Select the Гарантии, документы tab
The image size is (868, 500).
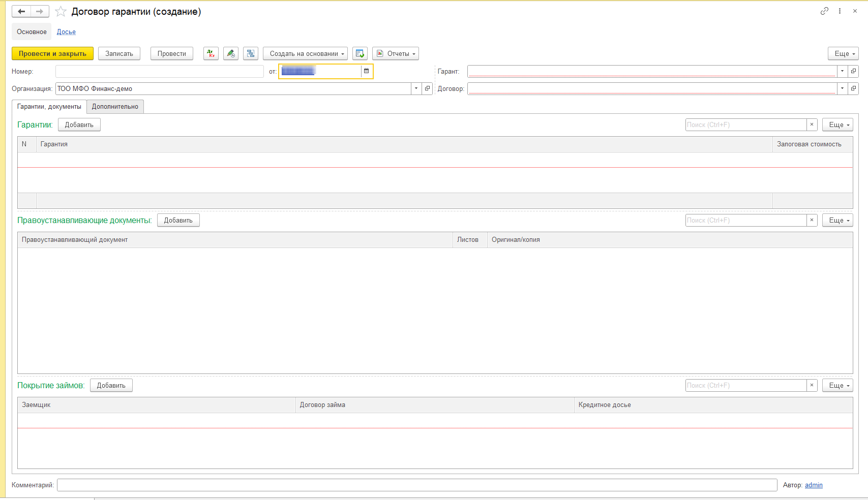(x=49, y=106)
